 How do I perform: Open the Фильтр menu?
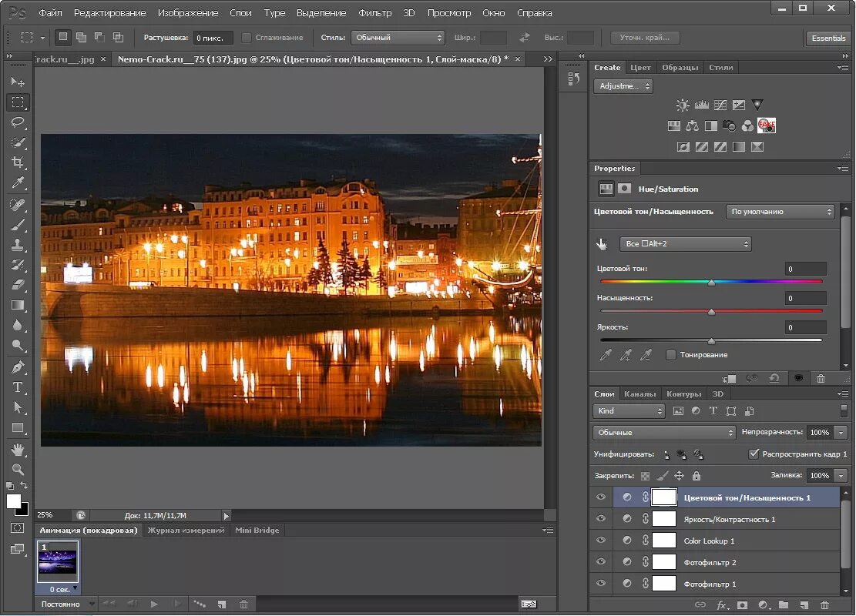(x=375, y=13)
